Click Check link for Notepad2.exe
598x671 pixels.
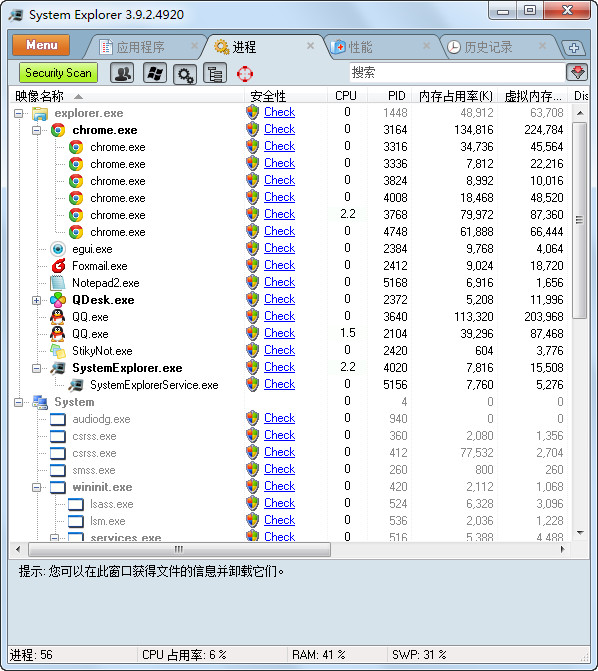coord(279,282)
